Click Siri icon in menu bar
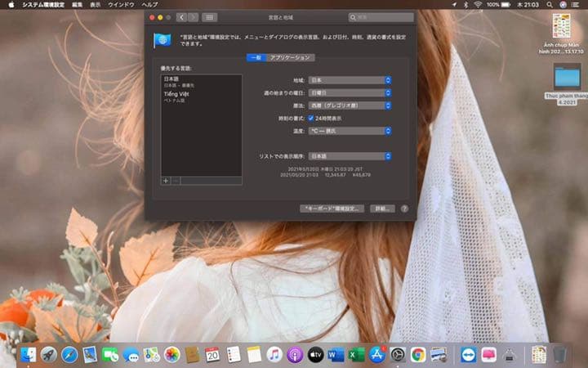Screen dimensions: 588x368 [563, 5]
